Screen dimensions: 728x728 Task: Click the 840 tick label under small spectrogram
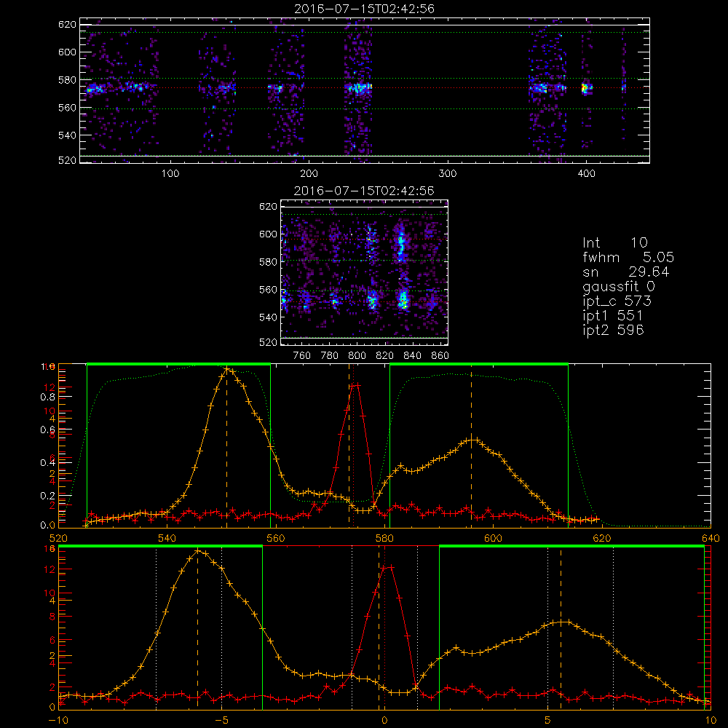(x=412, y=356)
